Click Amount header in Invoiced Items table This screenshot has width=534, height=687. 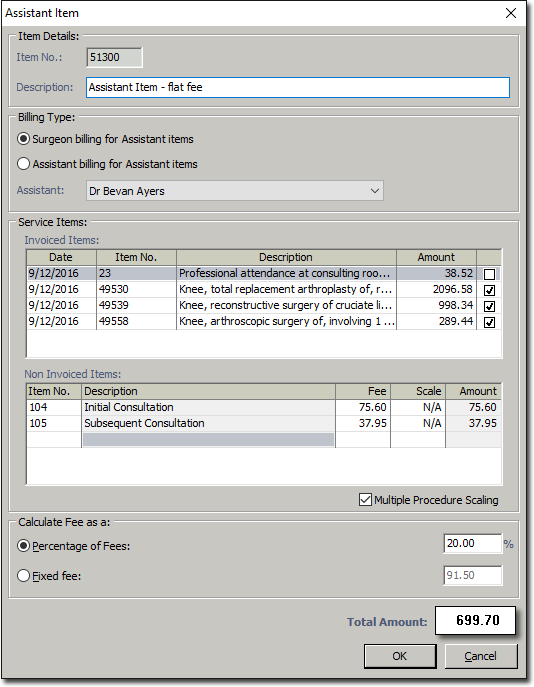(436, 257)
